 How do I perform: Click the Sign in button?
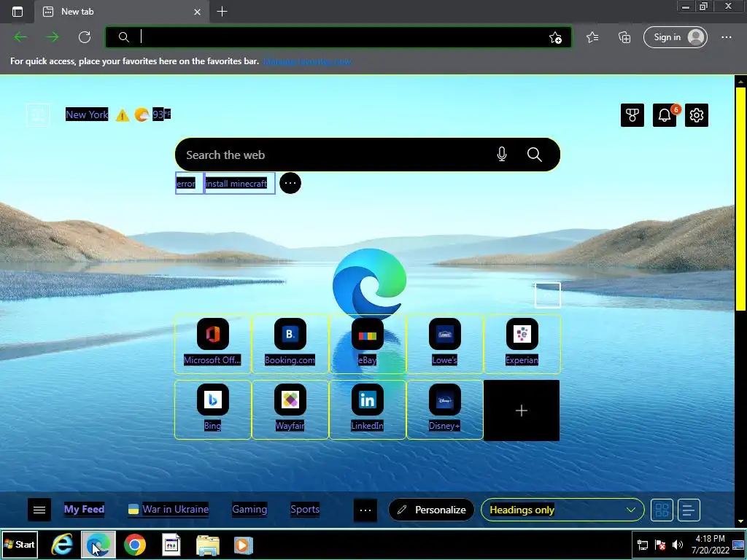coord(676,37)
